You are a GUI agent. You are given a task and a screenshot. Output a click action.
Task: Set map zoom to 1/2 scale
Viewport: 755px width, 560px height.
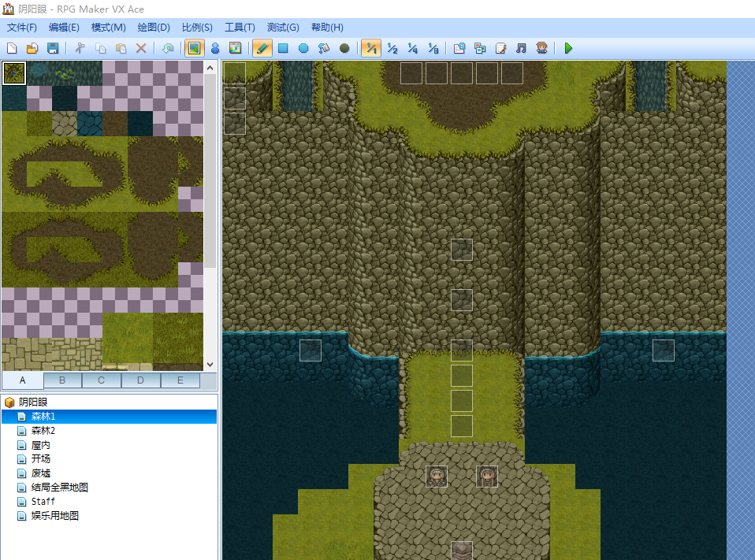392,48
